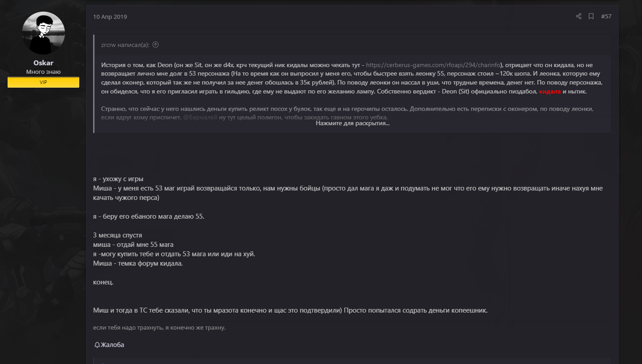Screen dimensions: 642x364
Task: Click the Много знаю user title
Action: point(43,72)
